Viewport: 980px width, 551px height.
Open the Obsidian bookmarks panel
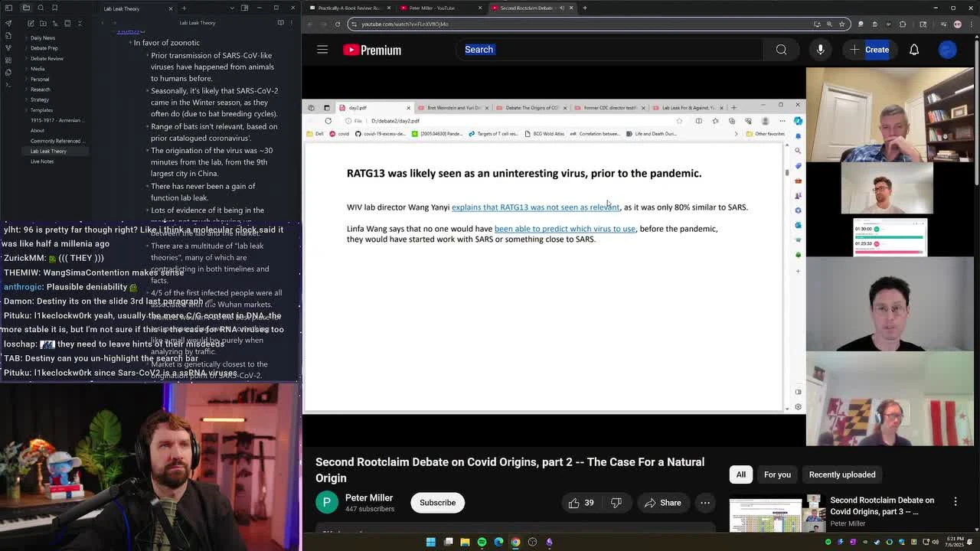pos(55,8)
